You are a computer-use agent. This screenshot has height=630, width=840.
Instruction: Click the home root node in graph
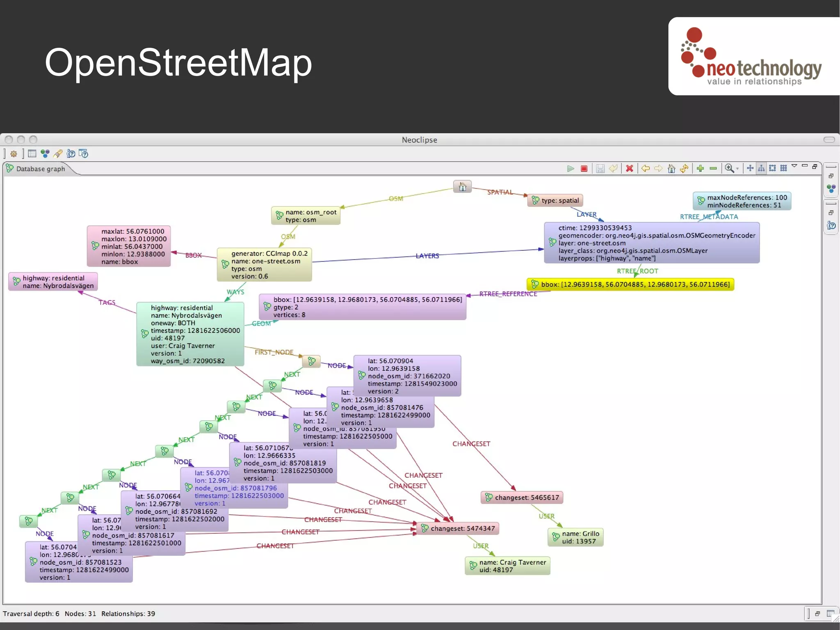coord(462,187)
